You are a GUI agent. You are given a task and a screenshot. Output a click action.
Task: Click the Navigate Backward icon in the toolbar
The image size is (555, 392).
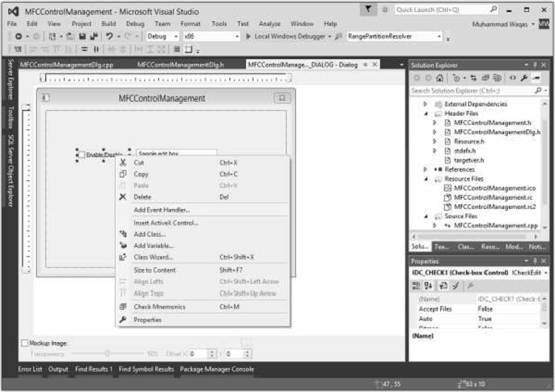click(x=18, y=36)
